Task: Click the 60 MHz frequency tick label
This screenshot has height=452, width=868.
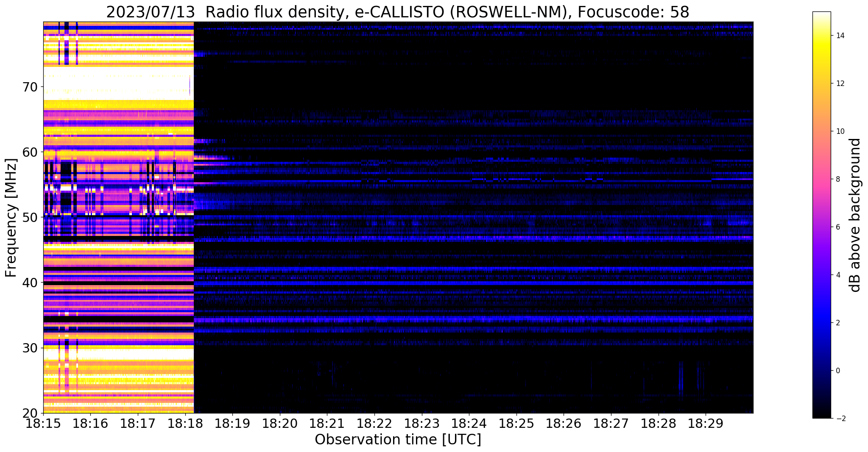Action: (30, 152)
